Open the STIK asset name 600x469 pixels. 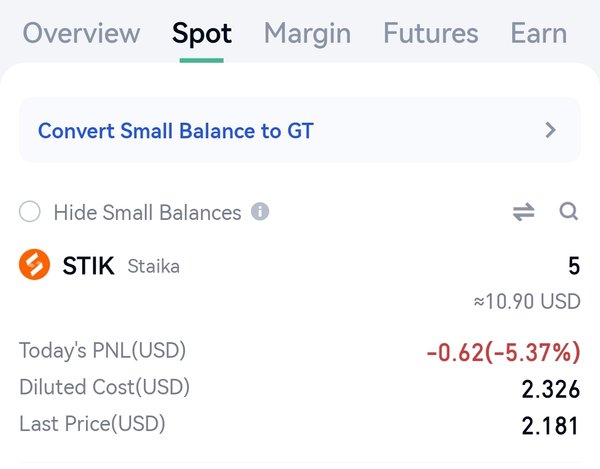coord(88,265)
